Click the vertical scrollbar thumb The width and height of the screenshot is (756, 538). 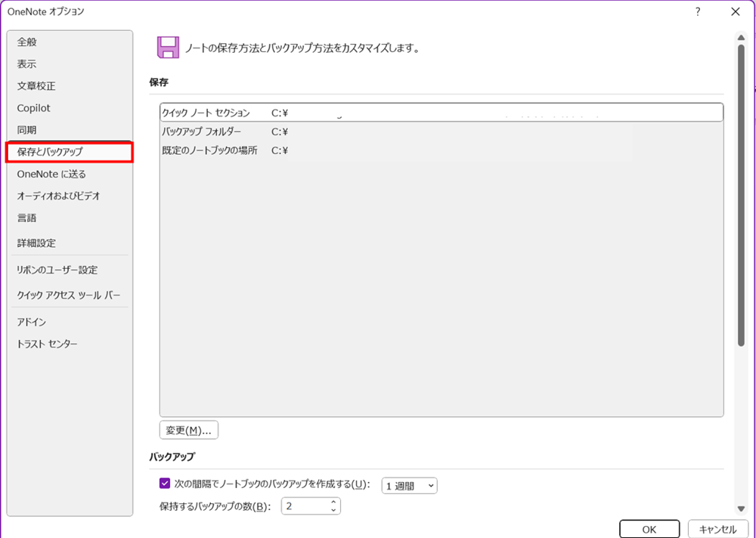tap(741, 195)
